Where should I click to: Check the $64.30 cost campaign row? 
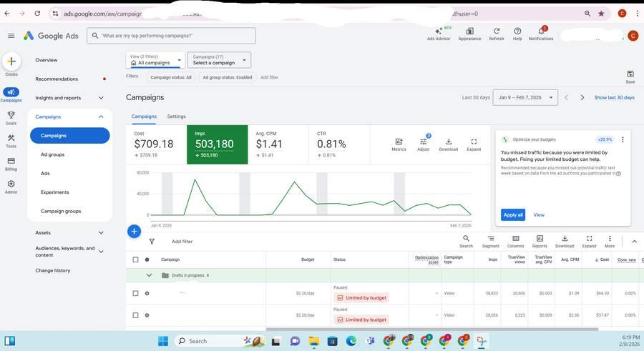tap(135, 293)
